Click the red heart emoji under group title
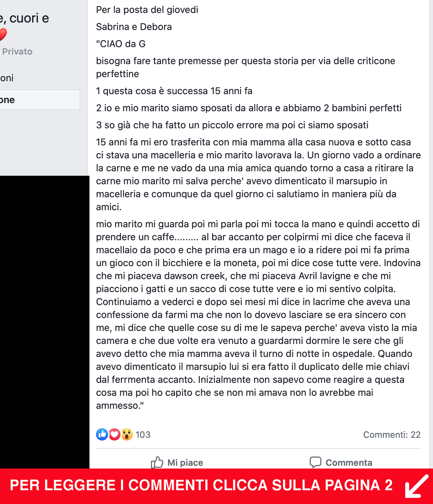Viewport: 433px width, 504px height. 3,34
